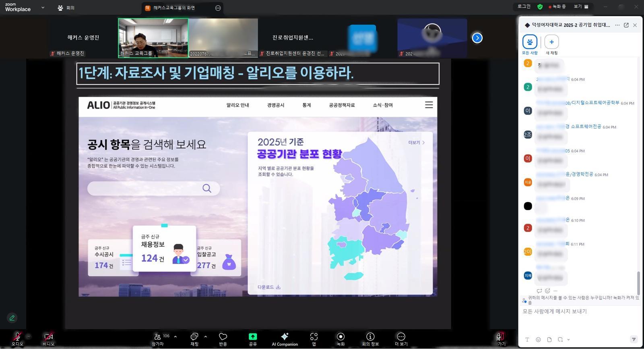The height and width of the screenshot is (349, 644).
Task: Open the screenshot options dropdown in chat composer
Action: point(568,339)
